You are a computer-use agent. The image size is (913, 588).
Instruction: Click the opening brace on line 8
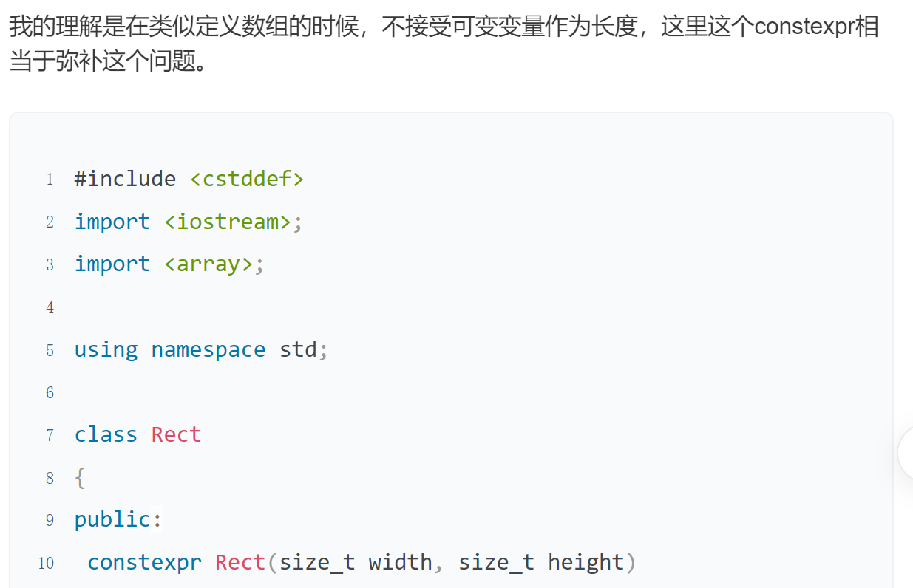click(80, 478)
